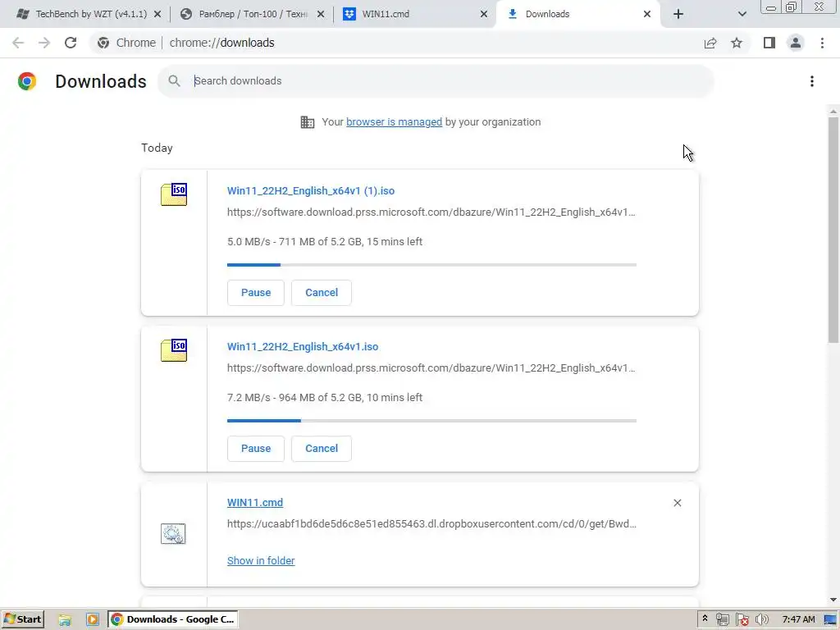Image resolution: width=840 pixels, height=630 pixels.
Task: Bookmark this page with the star icon
Action: 737,43
